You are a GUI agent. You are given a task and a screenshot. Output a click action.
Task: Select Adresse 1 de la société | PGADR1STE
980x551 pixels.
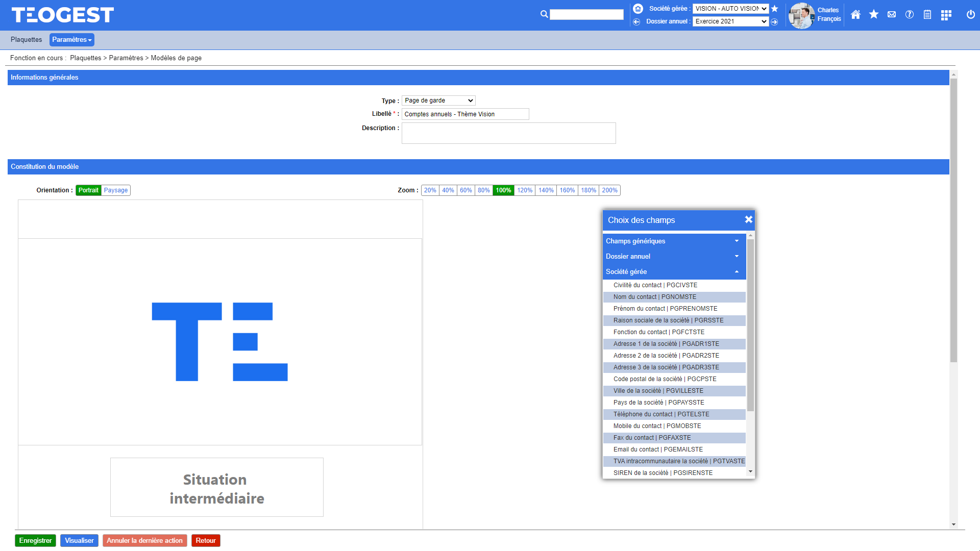[674, 344]
